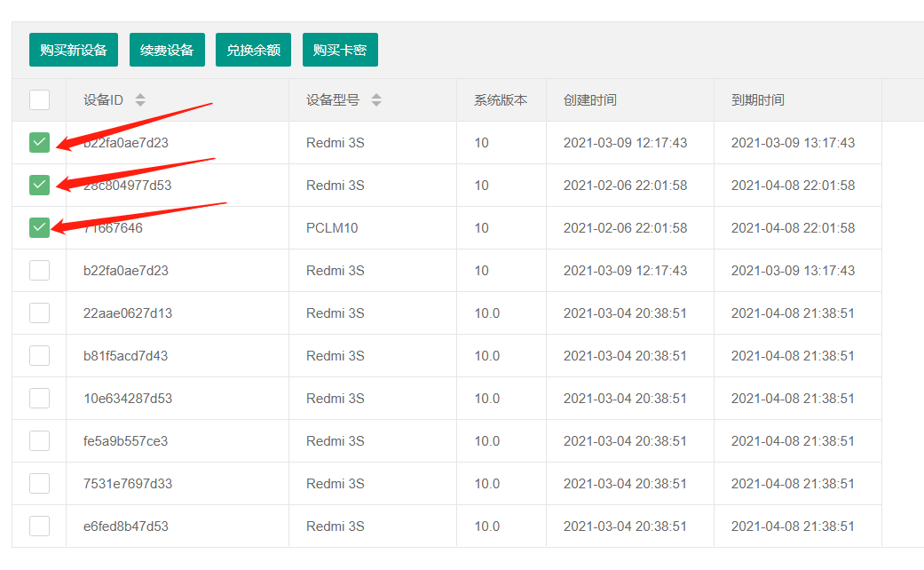Select device ID 22aae0627d13 text
The width and height of the screenshot is (924, 570).
point(128,313)
